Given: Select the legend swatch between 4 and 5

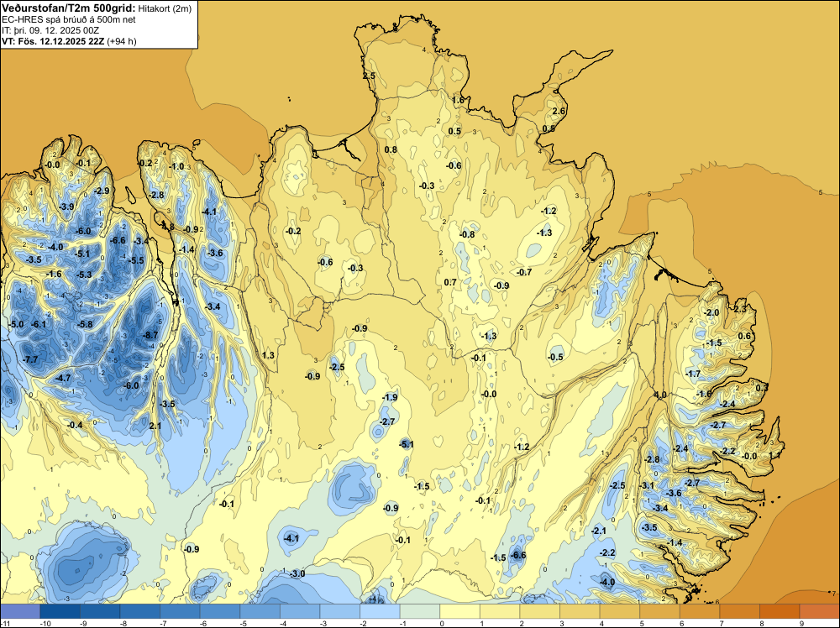Looking at the screenshot, I should (x=620, y=611).
